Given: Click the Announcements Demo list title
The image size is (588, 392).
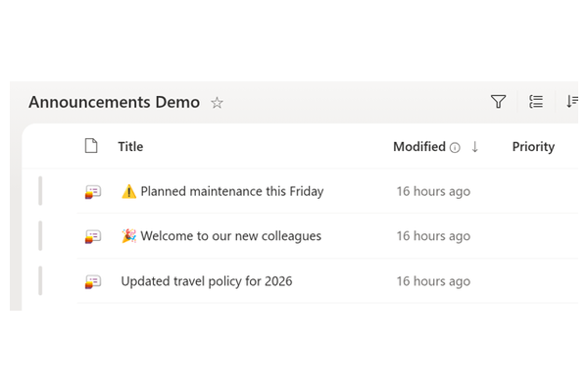Looking at the screenshot, I should pyautogui.click(x=114, y=102).
